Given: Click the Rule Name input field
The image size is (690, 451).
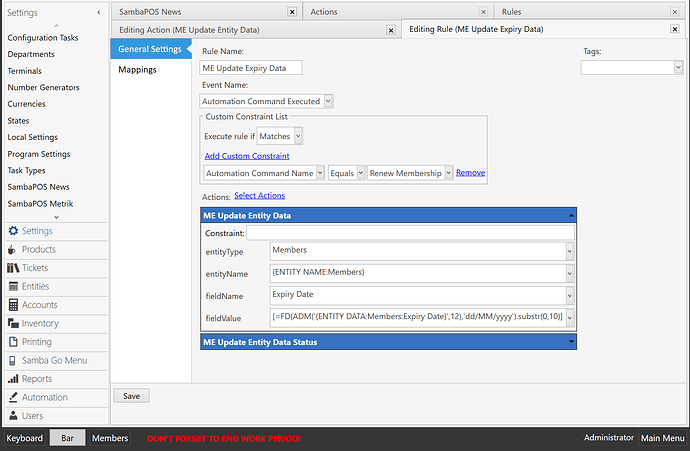Looking at the screenshot, I should (251, 68).
